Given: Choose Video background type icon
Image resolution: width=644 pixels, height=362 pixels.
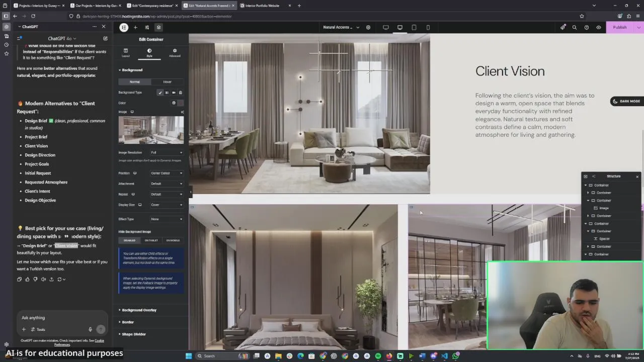Looking at the screenshot, I should (x=174, y=93).
